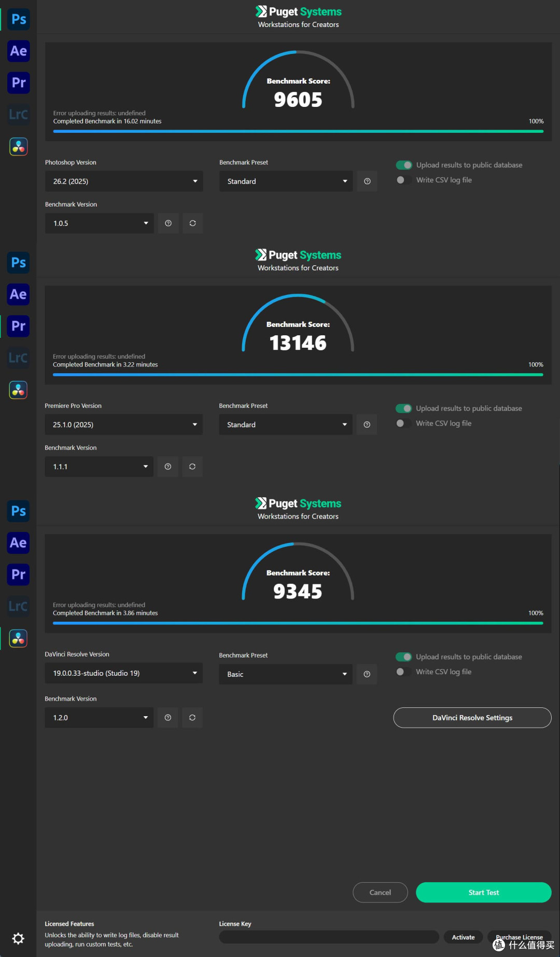560x957 pixels.
Task: Click the Activate license button
Action: (x=463, y=937)
